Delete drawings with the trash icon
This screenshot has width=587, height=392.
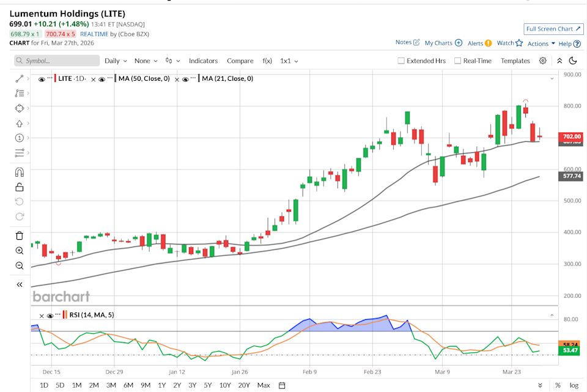[20, 235]
